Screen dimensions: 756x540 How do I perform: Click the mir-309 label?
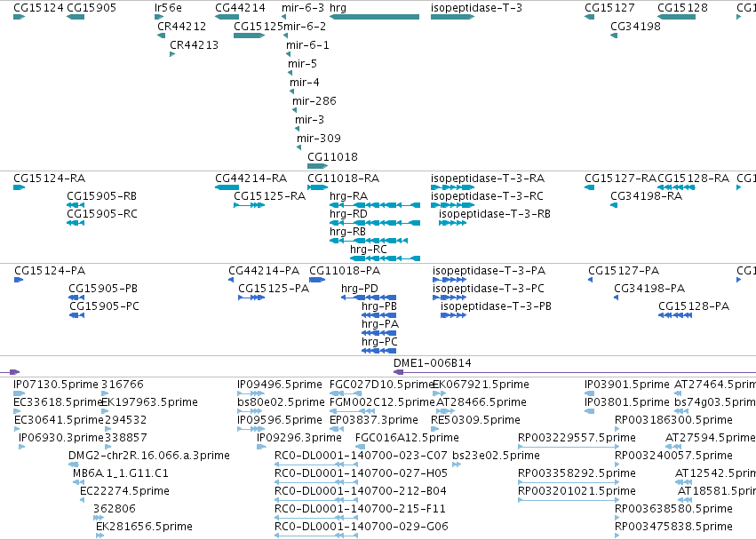(319, 139)
